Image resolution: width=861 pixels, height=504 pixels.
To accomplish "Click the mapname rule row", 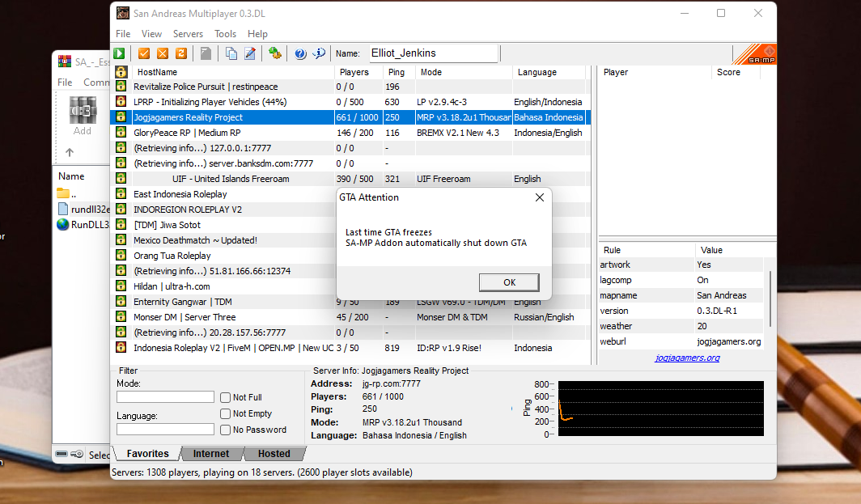I will 681,295.
